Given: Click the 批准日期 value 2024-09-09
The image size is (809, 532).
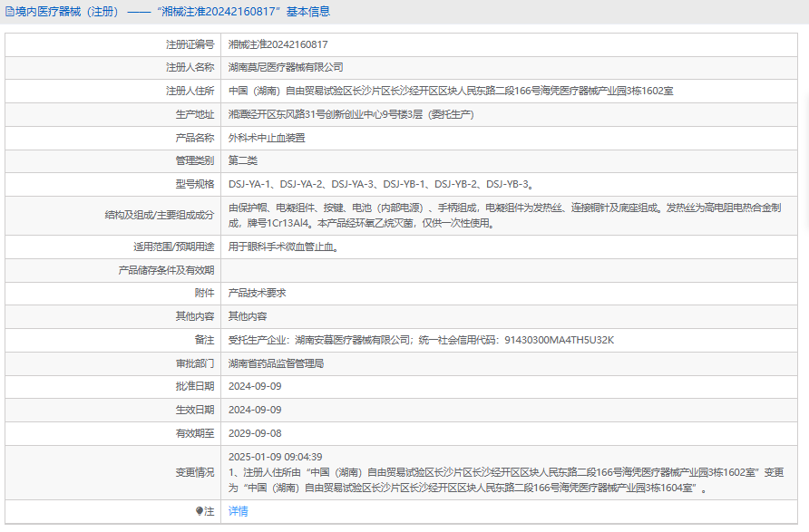Looking at the screenshot, I should pos(255,387).
